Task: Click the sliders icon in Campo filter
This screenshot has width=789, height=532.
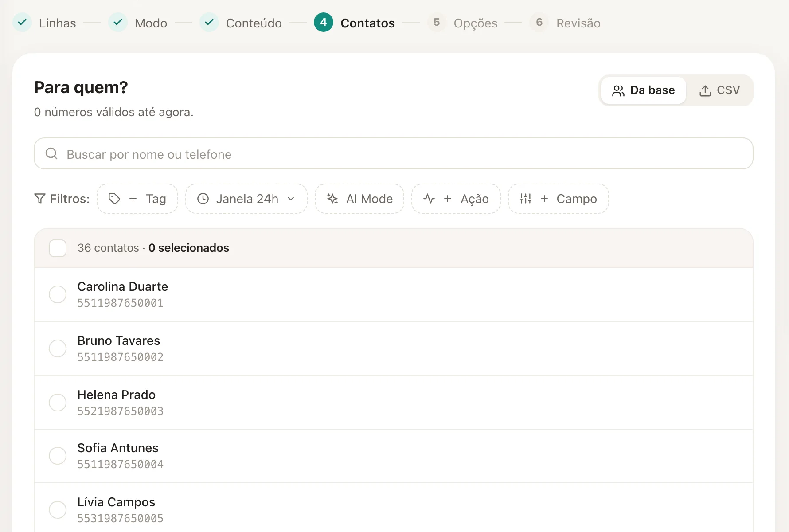Action: coord(526,199)
